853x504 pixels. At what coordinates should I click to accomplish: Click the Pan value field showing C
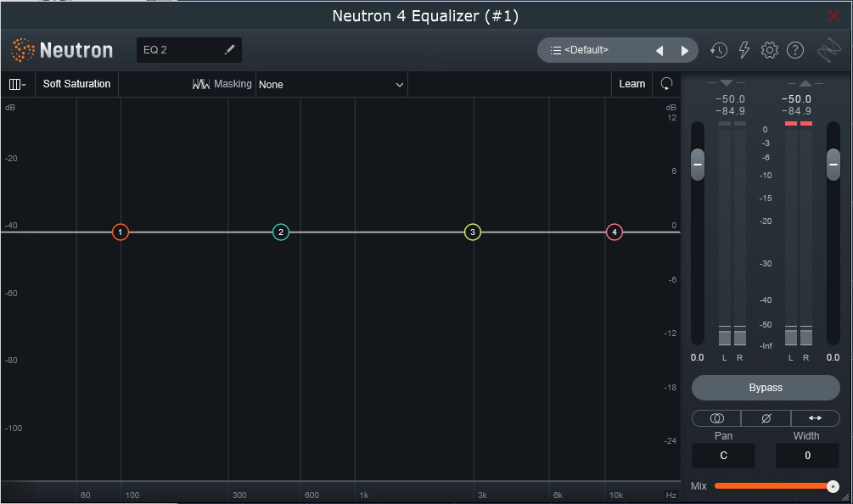[723, 456]
